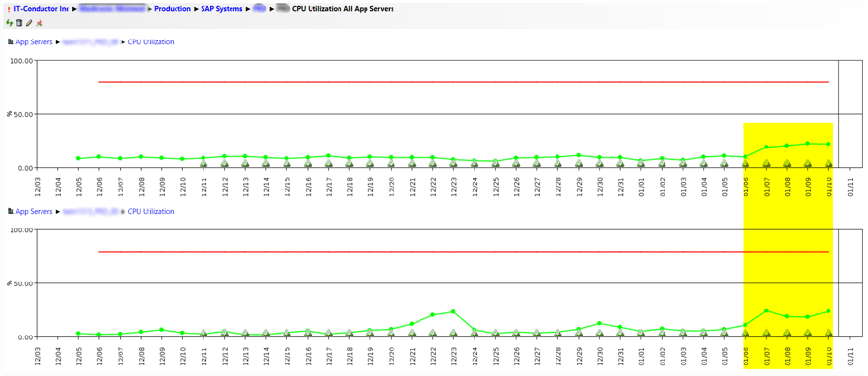
Task: Click the 01/03 baseline marker icon in bottom chart
Action: click(683, 334)
